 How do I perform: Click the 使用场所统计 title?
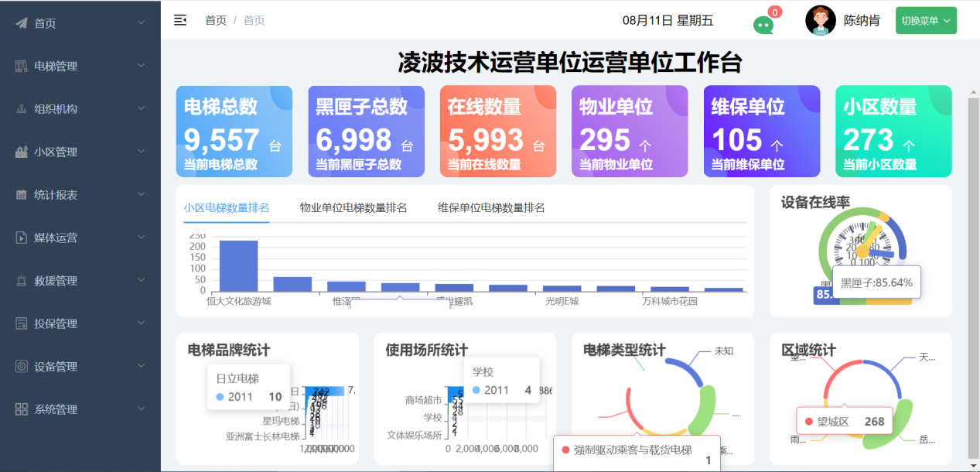[427, 351]
